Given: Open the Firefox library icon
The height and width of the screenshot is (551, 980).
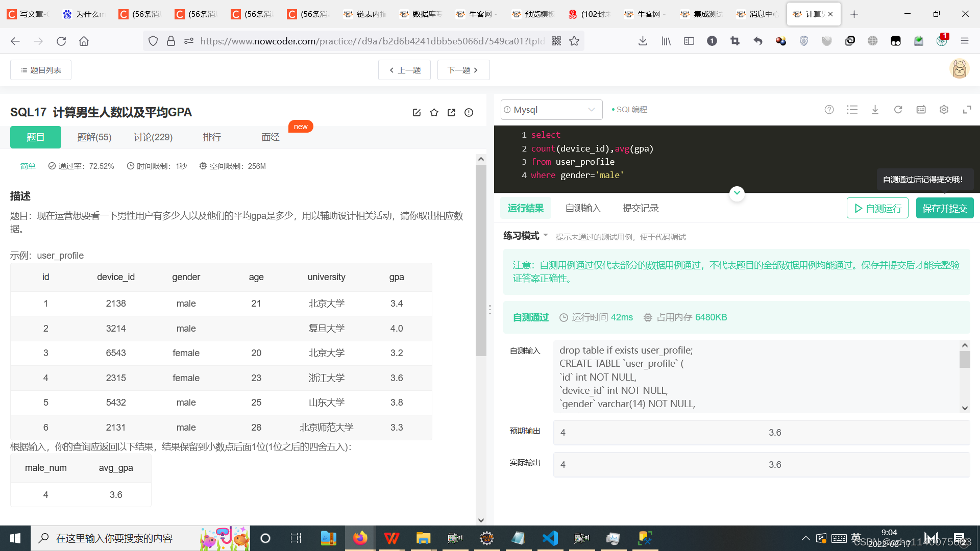Looking at the screenshot, I should point(666,41).
